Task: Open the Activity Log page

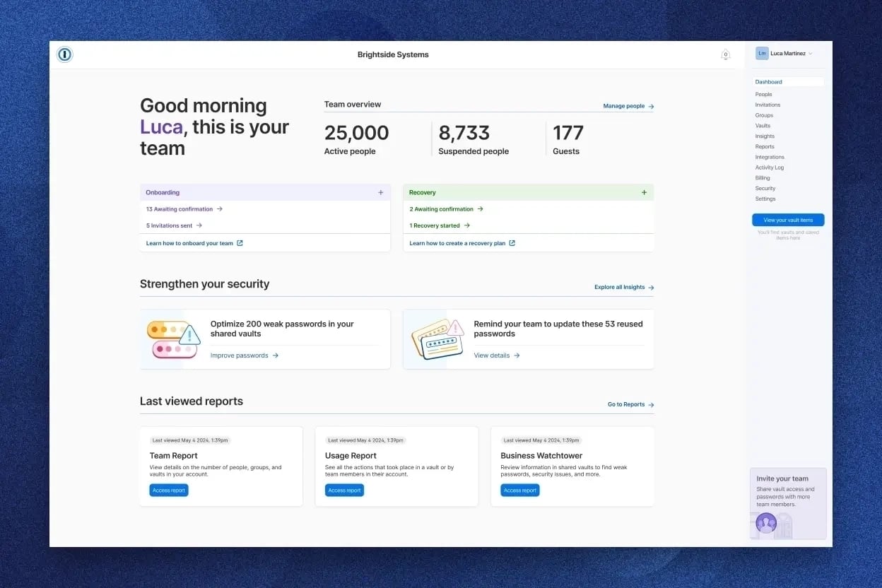Action: pos(769,167)
